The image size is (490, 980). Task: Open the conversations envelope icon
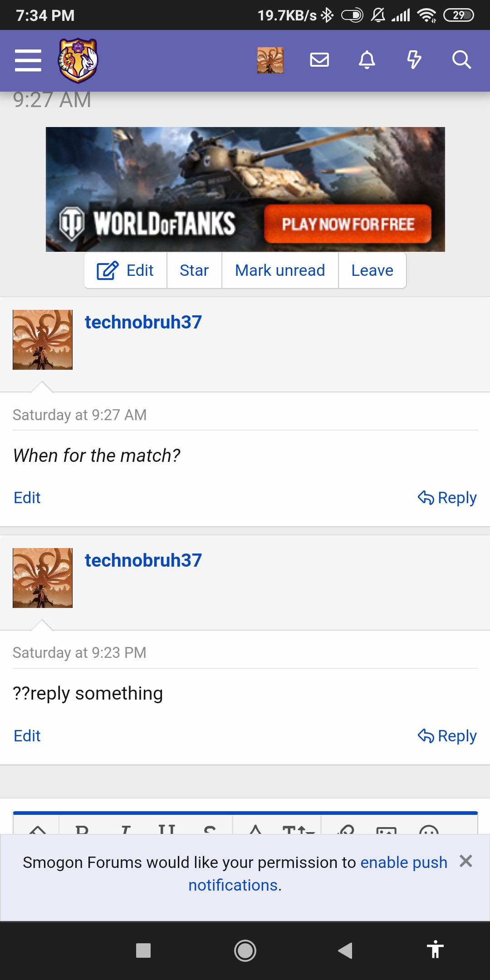point(319,60)
